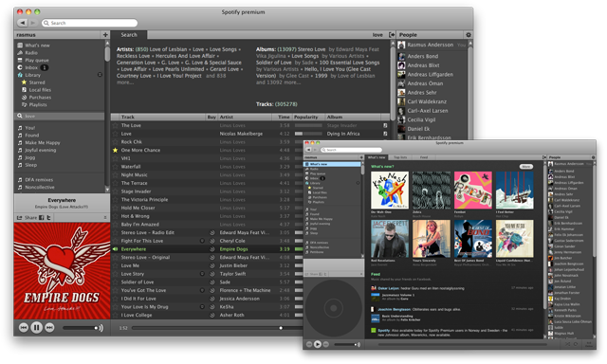Star the track 'Rock Chk'

click(x=115, y=142)
